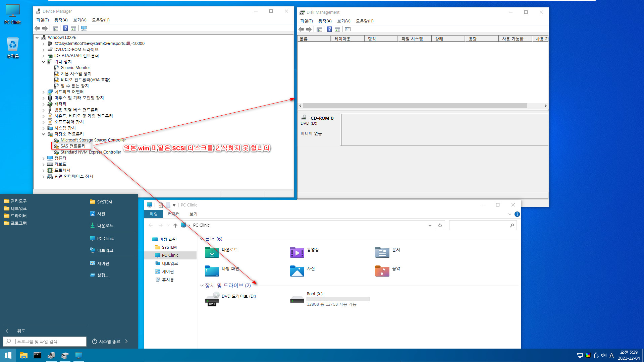Open PC Clinic desktop icon
Screen dimensions: 644x362
12,14
